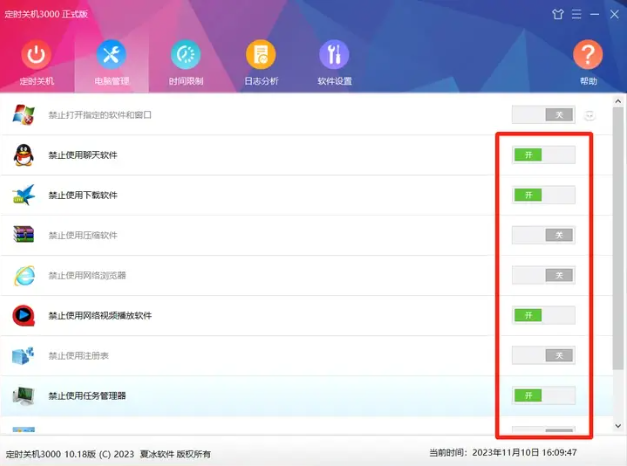
Task: Click the 禁止使用下载软件 label
Action: coord(83,195)
